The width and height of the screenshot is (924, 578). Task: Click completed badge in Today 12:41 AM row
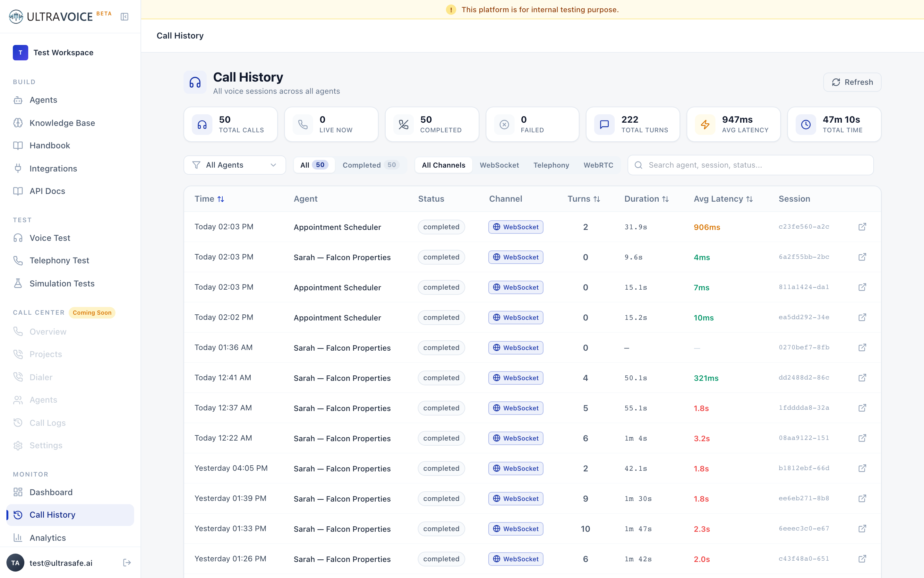coord(441,378)
